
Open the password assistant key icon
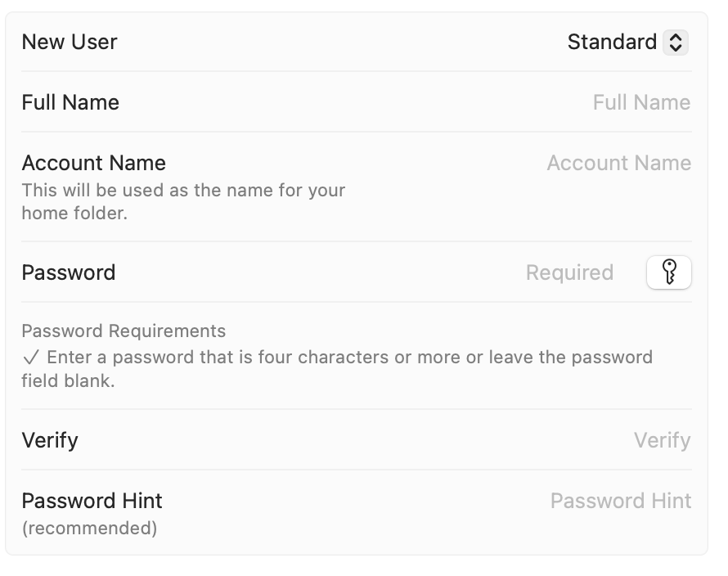pyautogui.click(x=668, y=272)
